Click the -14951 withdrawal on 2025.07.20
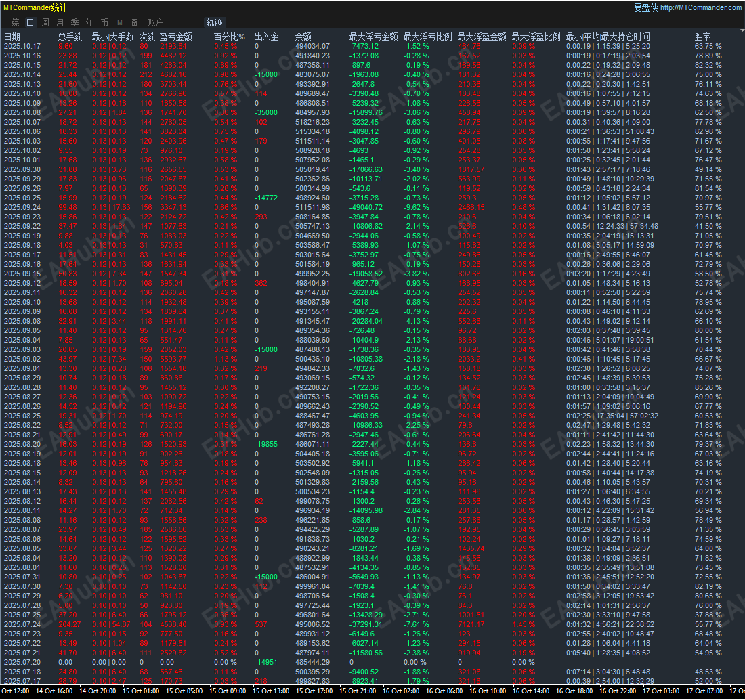The width and height of the screenshot is (745, 700). (266, 663)
